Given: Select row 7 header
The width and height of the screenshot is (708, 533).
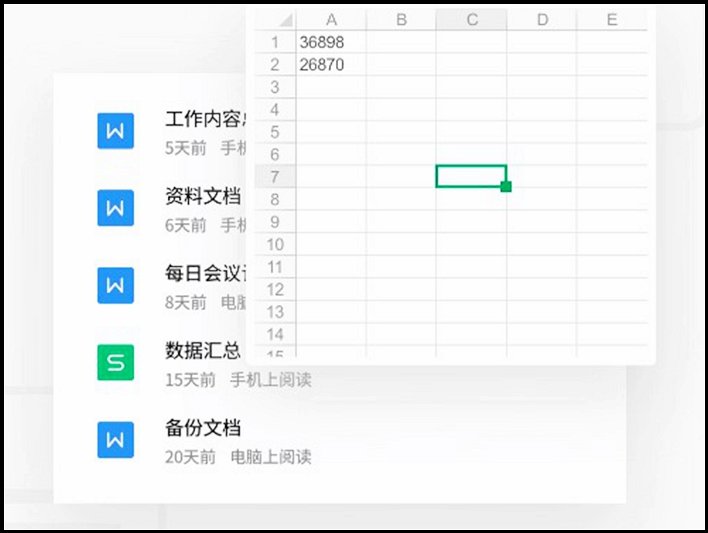Looking at the screenshot, I should [x=276, y=177].
